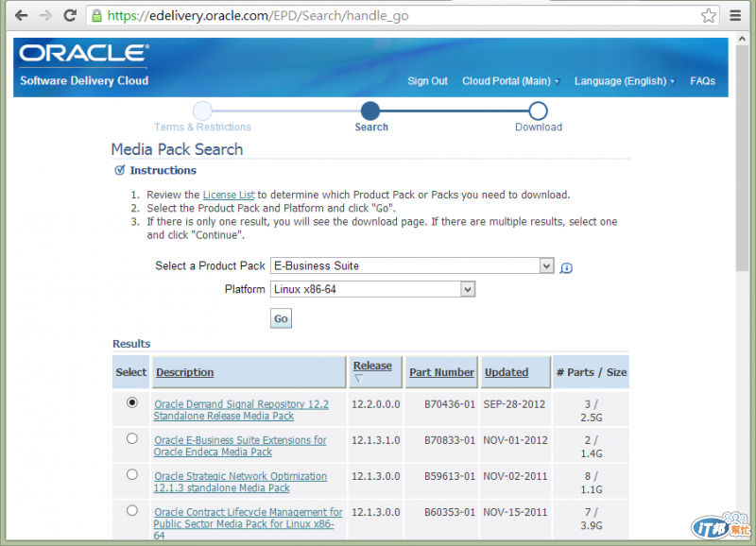756x546 pixels.
Task: Open Oracle Demand Signal Repository 12.2 link
Action: coord(241,410)
